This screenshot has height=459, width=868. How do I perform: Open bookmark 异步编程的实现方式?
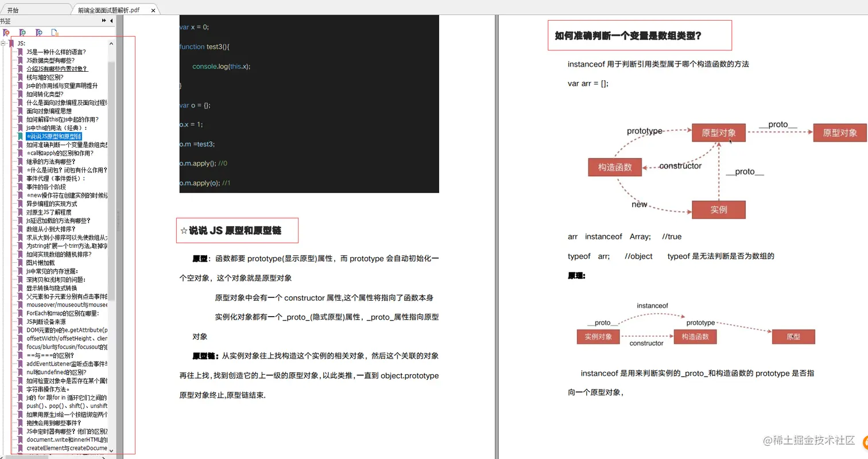[52, 204]
